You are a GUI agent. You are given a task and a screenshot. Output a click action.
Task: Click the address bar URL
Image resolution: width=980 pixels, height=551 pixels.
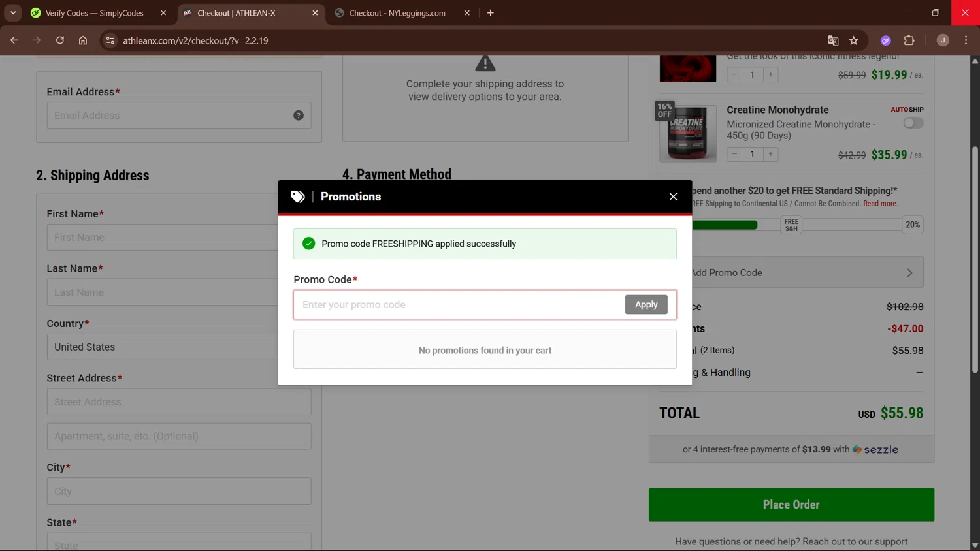(195, 40)
